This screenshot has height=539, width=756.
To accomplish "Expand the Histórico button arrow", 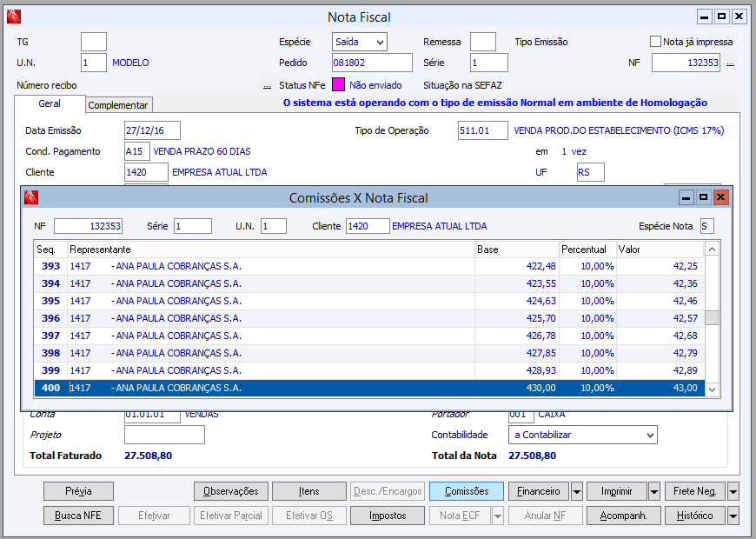I will [x=733, y=516].
